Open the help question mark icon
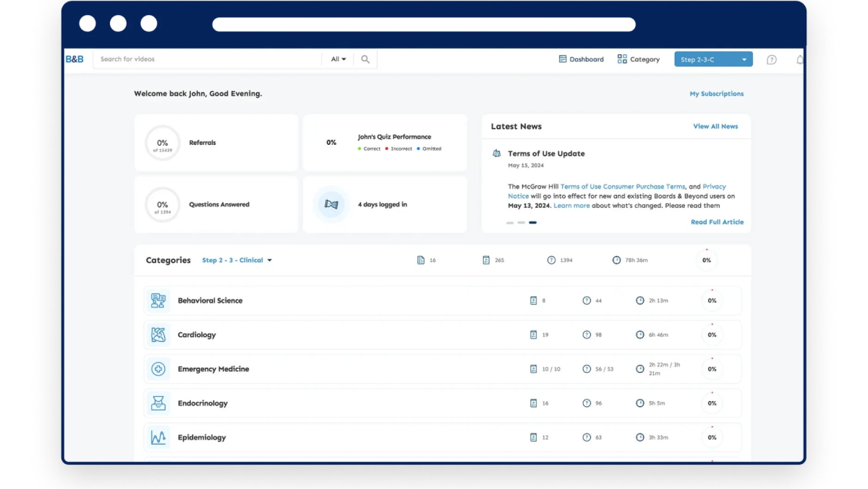This screenshot has width=868, height=489. point(771,60)
